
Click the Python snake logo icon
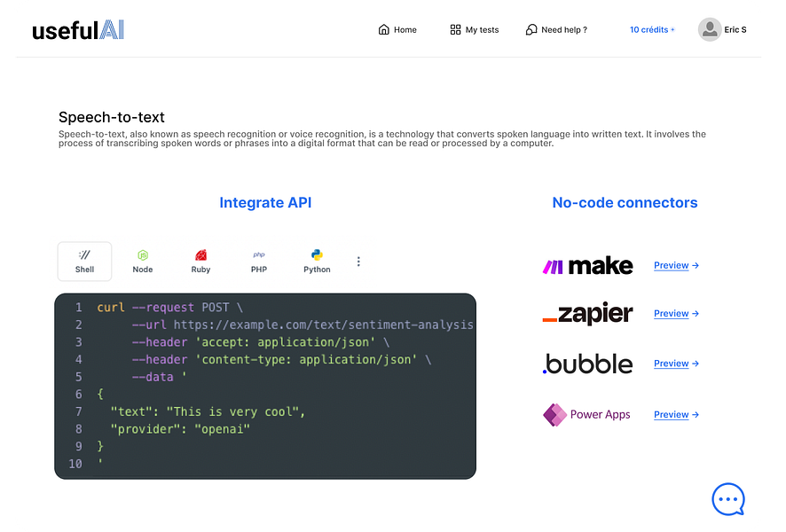[x=317, y=255]
